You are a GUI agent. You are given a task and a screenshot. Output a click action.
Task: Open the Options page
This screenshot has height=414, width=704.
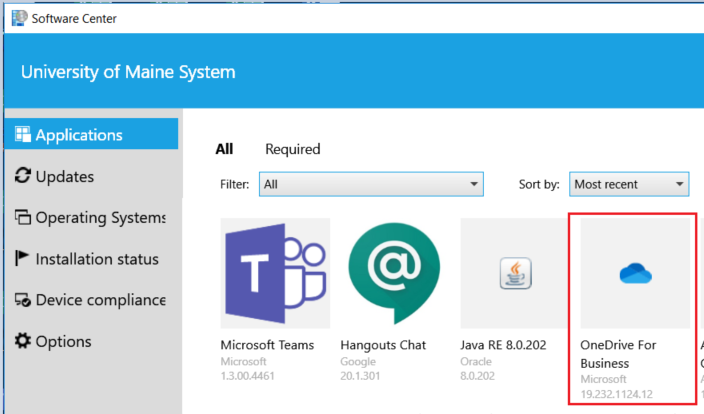click(x=92, y=341)
